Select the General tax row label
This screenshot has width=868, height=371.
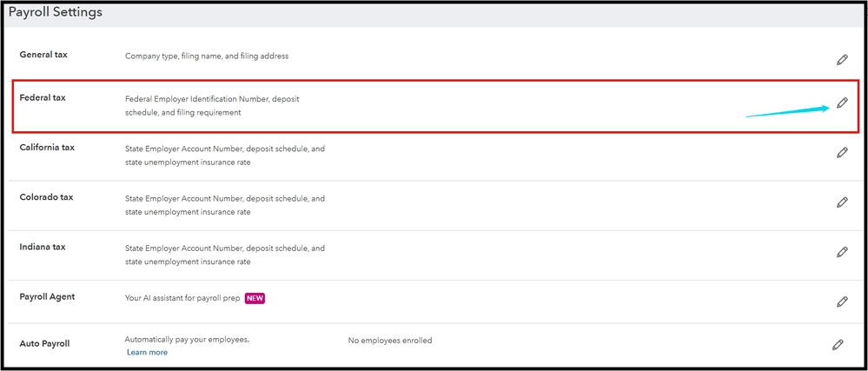(43, 55)
